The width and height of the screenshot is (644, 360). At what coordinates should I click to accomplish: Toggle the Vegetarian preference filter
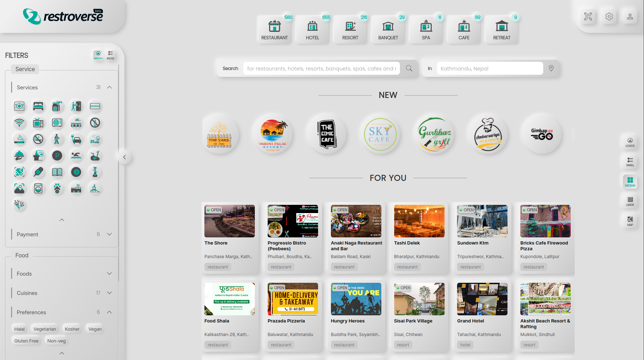click(45, 329)
